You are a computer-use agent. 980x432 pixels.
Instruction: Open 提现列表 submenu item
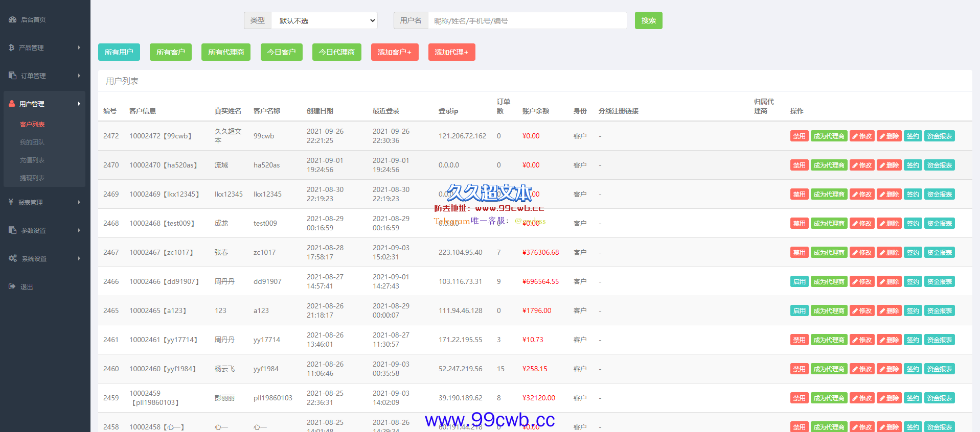[32, 178]
